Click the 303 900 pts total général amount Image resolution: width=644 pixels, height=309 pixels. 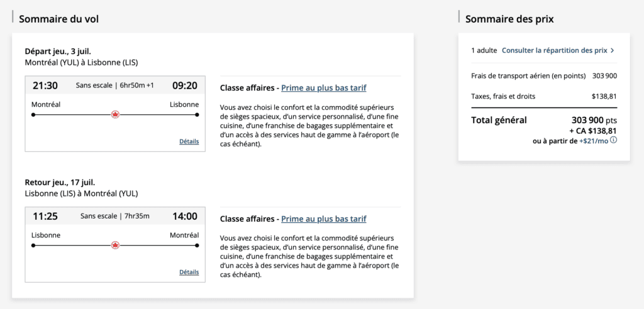pos(594,120)
